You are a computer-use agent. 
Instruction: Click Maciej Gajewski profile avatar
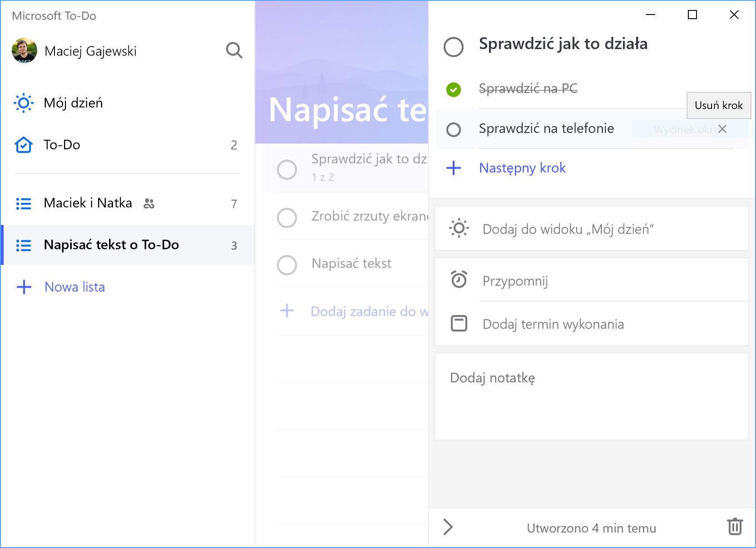(25, 50)
